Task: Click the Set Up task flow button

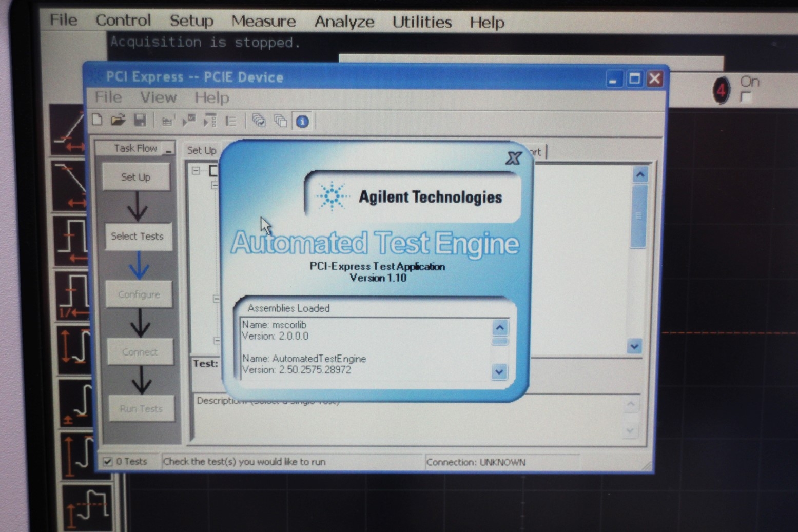Action: click(x=136, y=177)
